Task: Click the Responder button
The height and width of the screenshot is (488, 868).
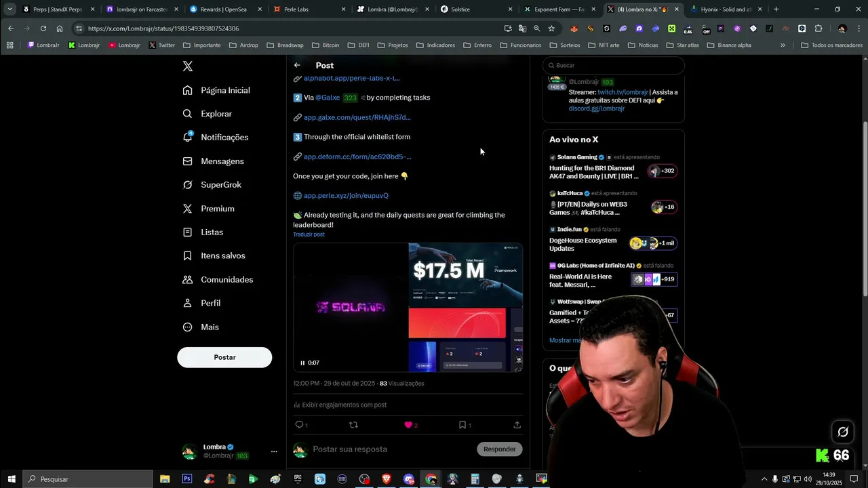Action: [x=500, y=449]
